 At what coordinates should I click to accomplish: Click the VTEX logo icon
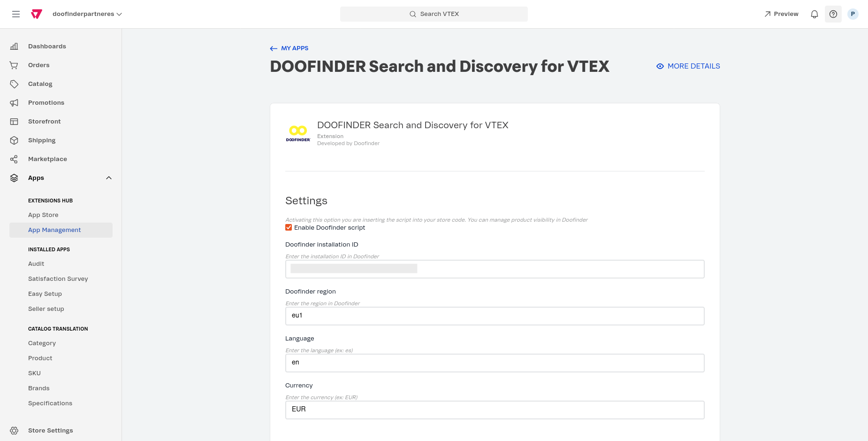coord(37,14)
